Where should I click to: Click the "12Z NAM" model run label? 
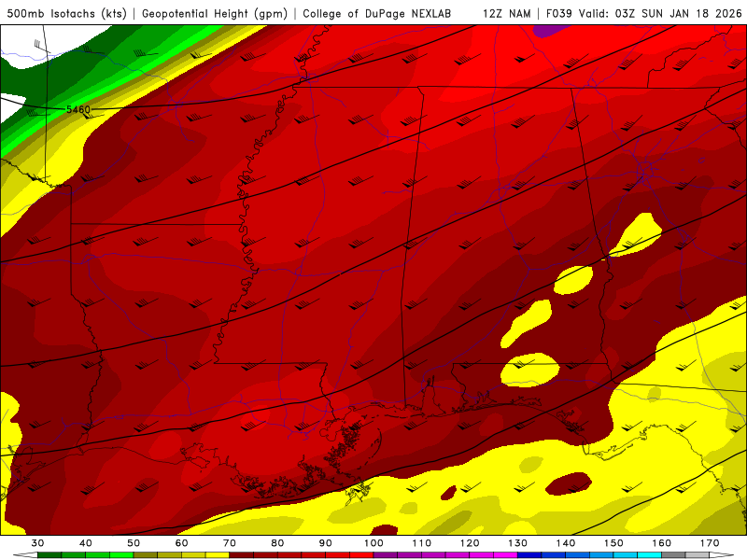click(506, 13)
